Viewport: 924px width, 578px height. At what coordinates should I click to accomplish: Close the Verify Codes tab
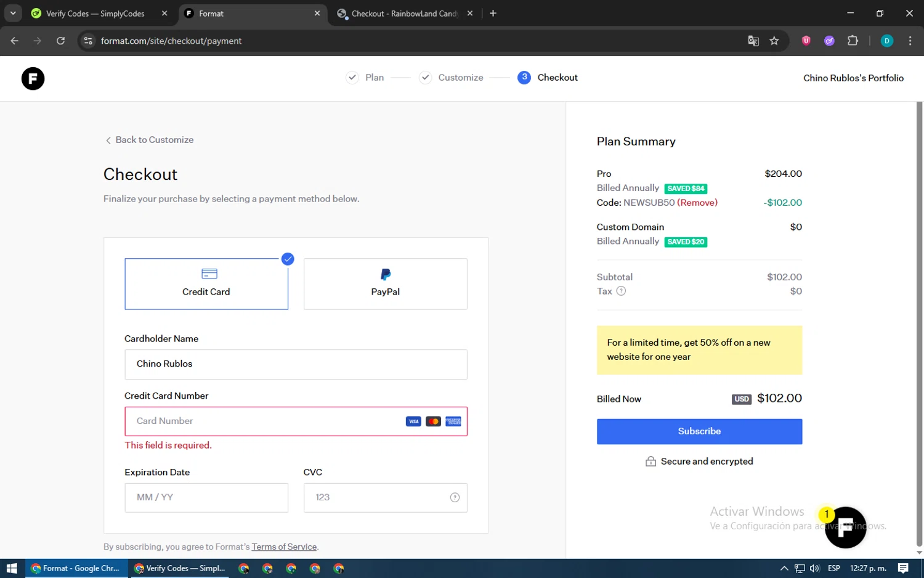(164, 14)
